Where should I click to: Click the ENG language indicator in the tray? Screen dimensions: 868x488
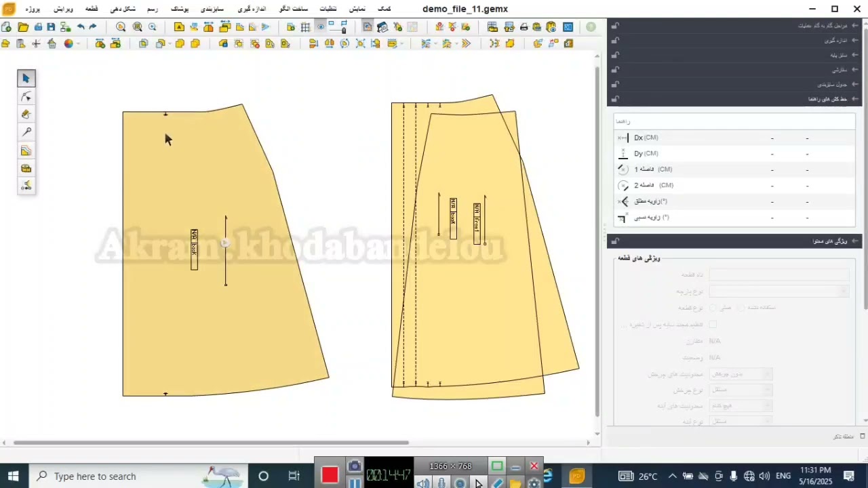783,476
